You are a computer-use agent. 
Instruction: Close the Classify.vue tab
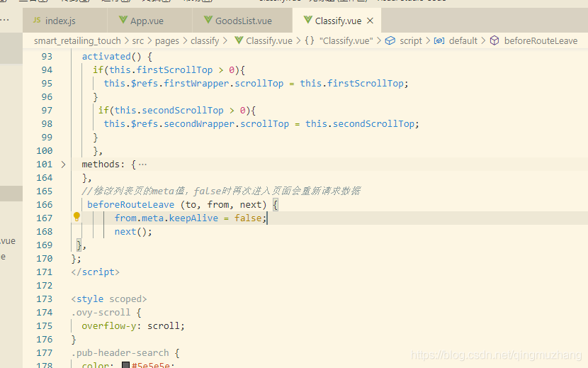pyautogui.click(x=370, y=21)
